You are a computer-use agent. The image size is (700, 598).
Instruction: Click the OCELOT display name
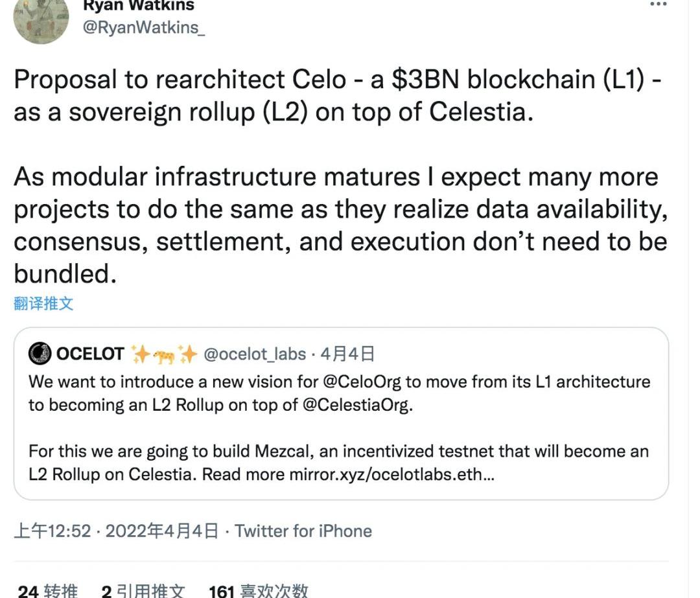coord(89,354)
